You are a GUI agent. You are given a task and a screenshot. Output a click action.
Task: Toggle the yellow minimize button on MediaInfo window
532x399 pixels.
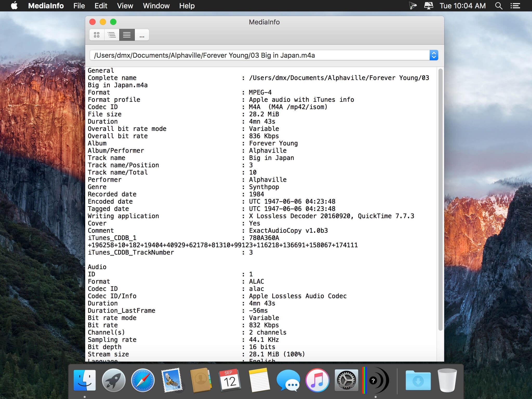[x=103, y=22]
